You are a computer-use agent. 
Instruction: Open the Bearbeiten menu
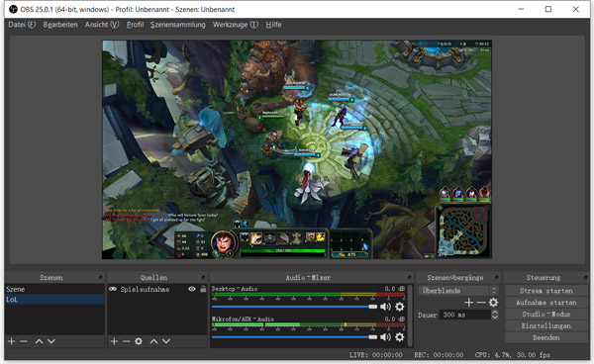60,25
